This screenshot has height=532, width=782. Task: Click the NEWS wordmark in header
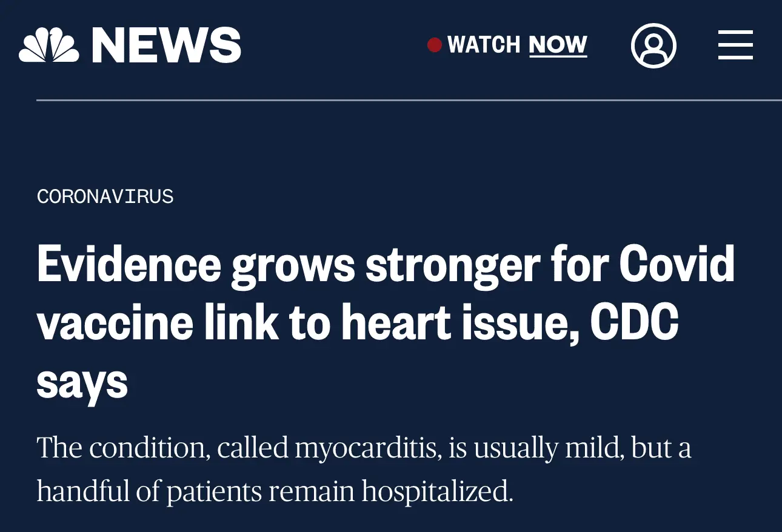pyautogui.click(x=166, y=45)
